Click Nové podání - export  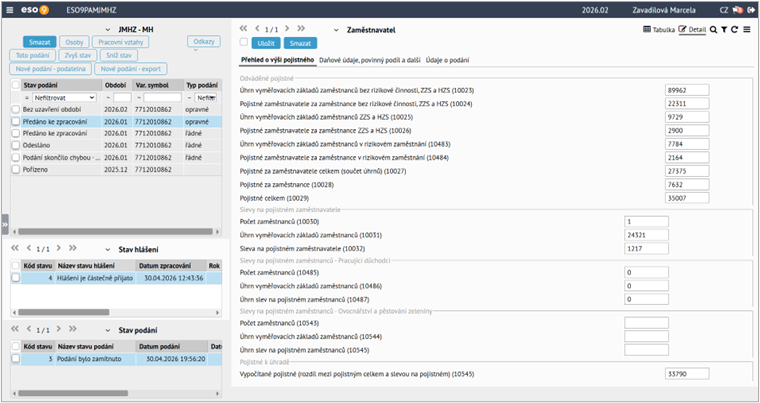tap(131, 69)
